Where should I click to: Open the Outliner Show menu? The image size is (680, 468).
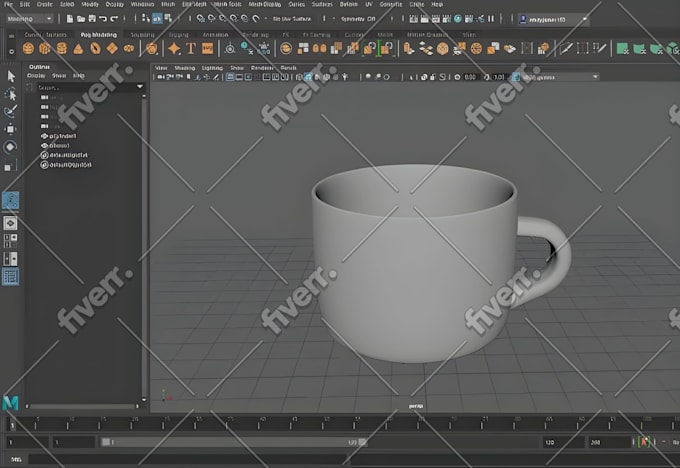pos(59,75)
